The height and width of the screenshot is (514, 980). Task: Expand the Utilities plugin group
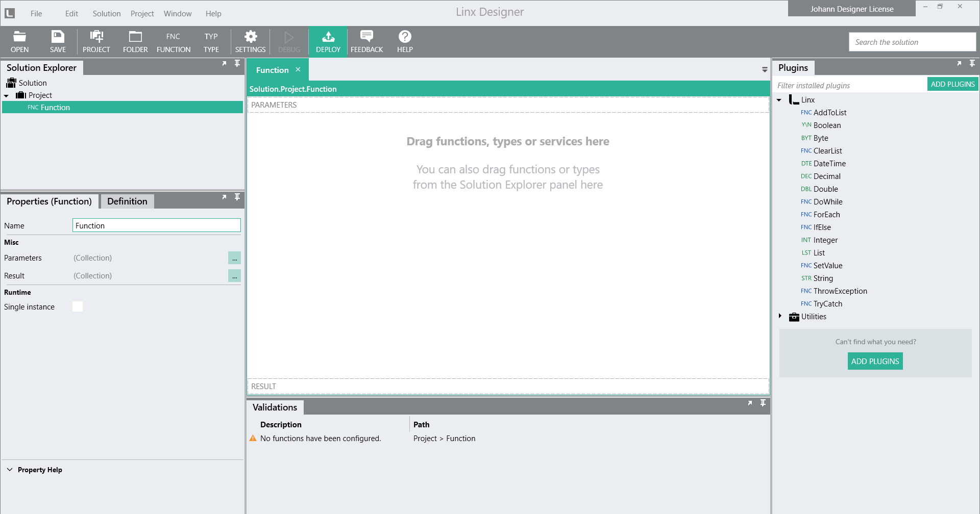tap(780, 316)
